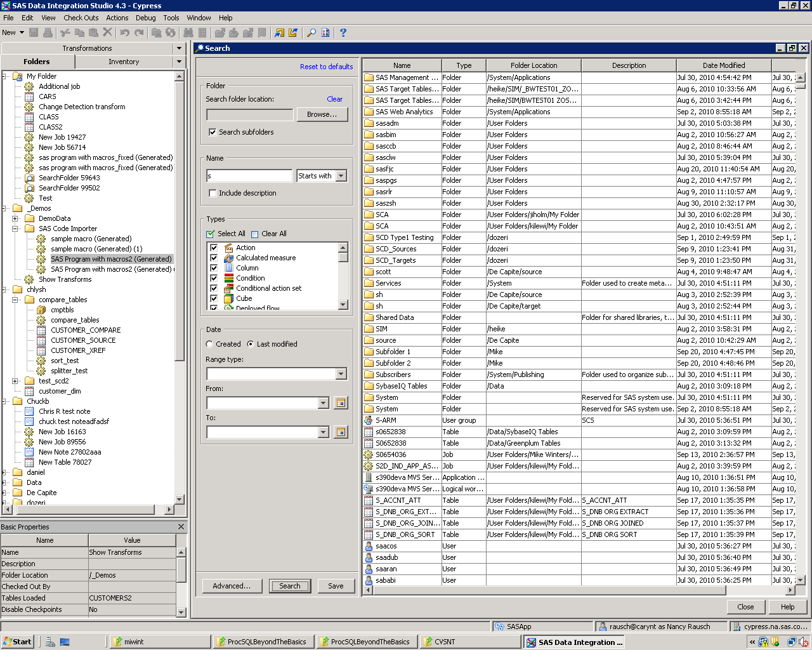
Task: Open the New button dropdown arrow
Action: (22, 32)
